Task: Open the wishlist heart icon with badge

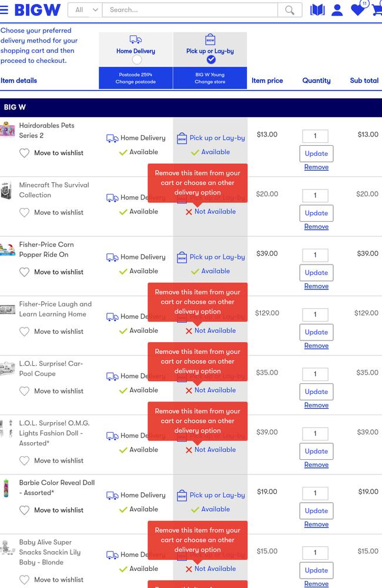Action: 358,9
